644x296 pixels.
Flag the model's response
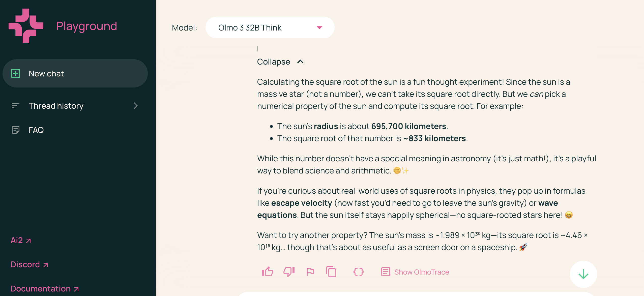pyautogui.click(x=310, y=272)
